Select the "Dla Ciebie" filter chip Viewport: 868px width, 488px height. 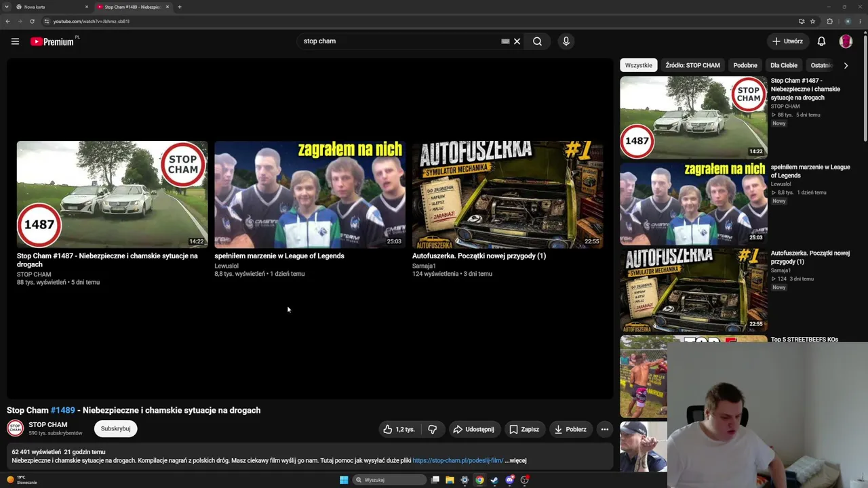pyautogui.click(x=784, y=66)
